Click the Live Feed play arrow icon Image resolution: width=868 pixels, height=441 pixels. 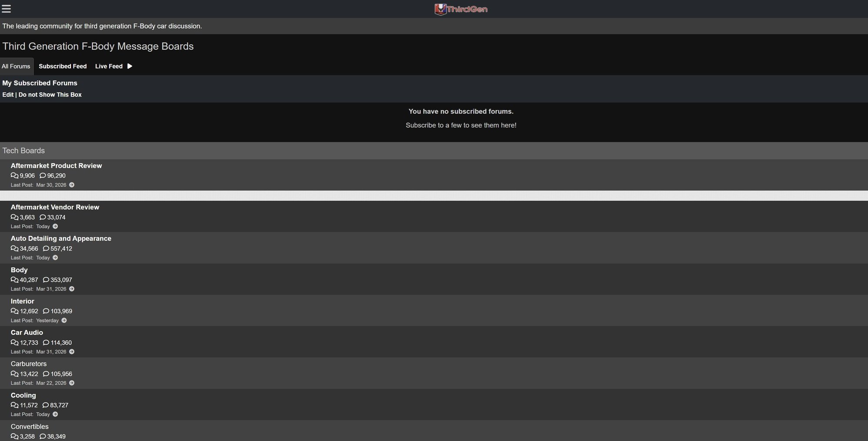point(130,66)
